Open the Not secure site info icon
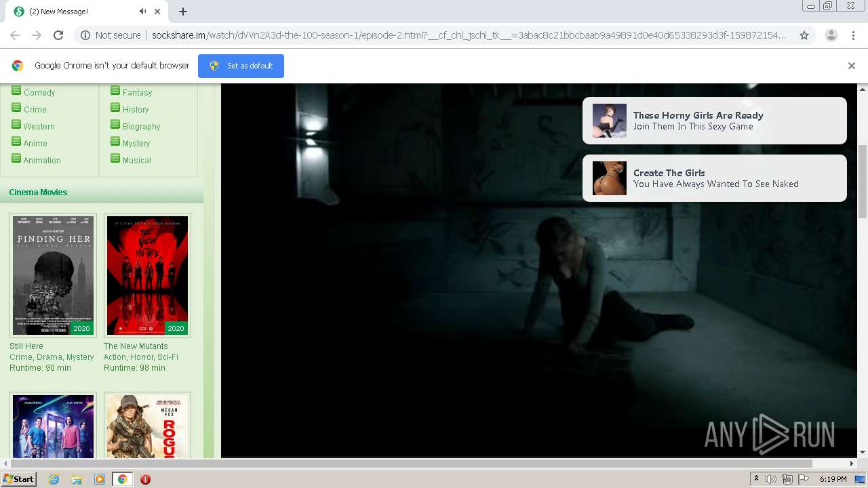The image size is (868, 488). pos(85,35)
